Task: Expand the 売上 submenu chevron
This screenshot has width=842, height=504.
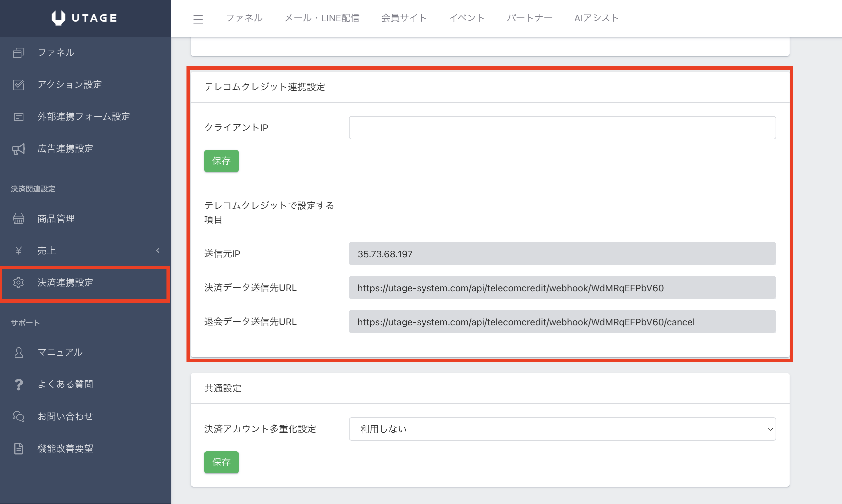Action: tap(158, 251)
